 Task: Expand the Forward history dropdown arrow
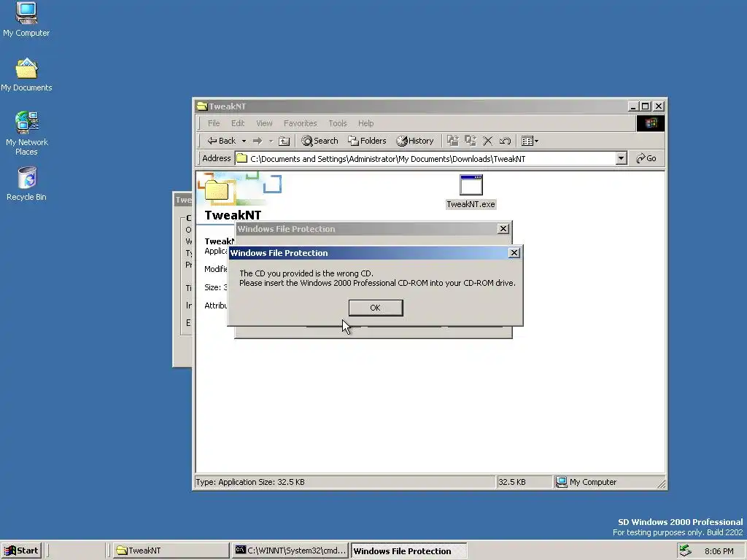(271, 141)
